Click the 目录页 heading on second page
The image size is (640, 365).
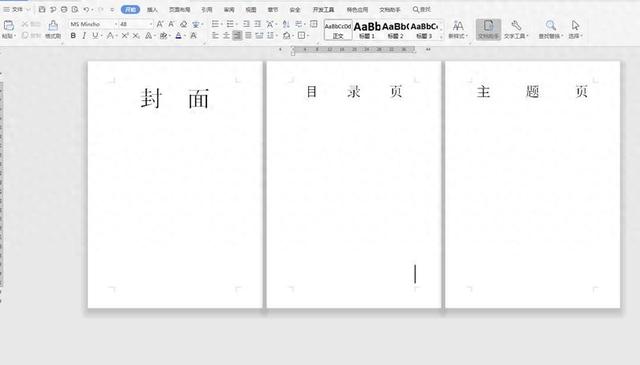tap(354, 91)
